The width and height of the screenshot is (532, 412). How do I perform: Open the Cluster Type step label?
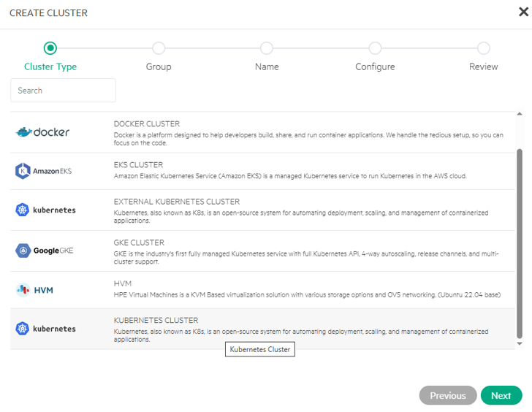(x=50, y=66)
